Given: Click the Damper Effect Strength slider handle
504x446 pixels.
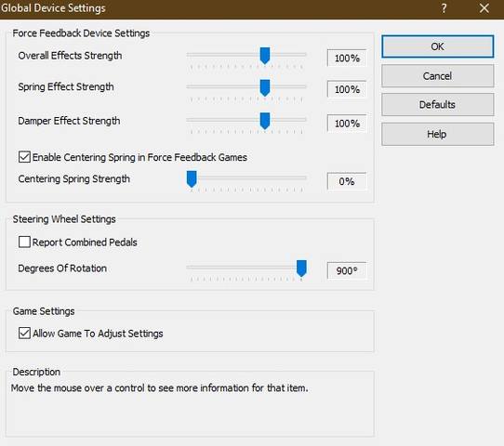Looking at the screenshot, I should [x=265, y=121].
